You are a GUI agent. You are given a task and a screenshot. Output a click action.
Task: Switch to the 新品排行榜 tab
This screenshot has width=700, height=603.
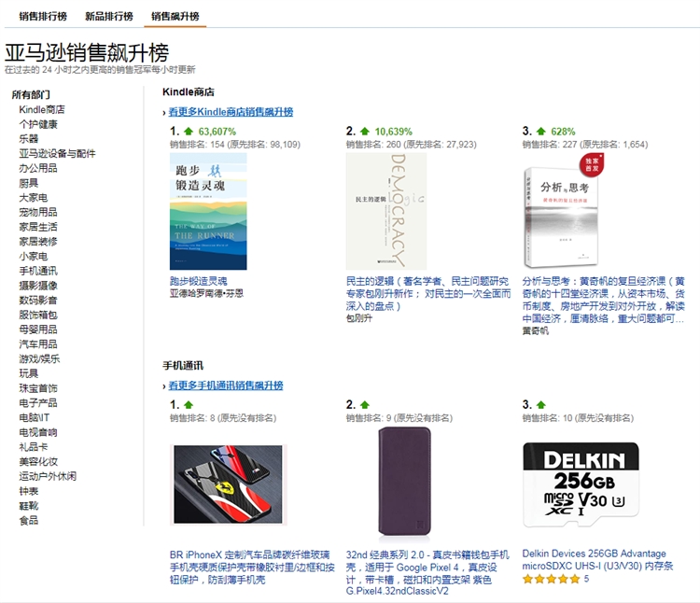pyautogui.click(x=109, y=16)
